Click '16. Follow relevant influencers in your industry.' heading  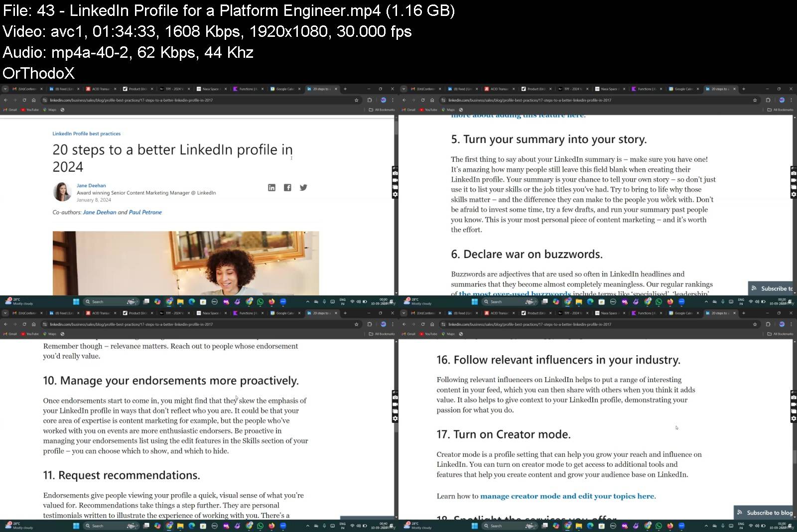coord(558,360)
